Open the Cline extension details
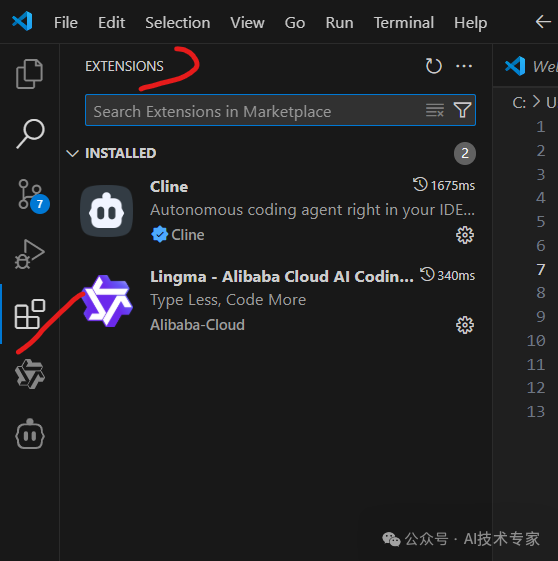This screenshot has height=561, width=558. [277, 211]
